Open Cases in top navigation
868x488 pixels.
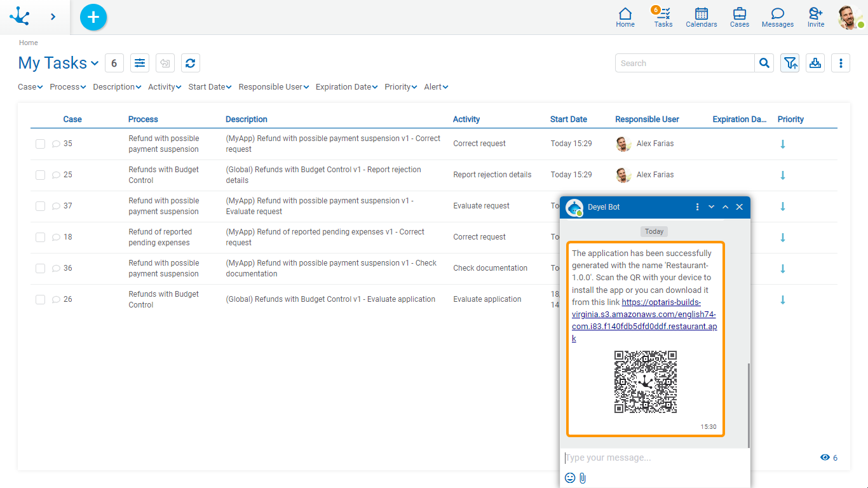(740, 17)
